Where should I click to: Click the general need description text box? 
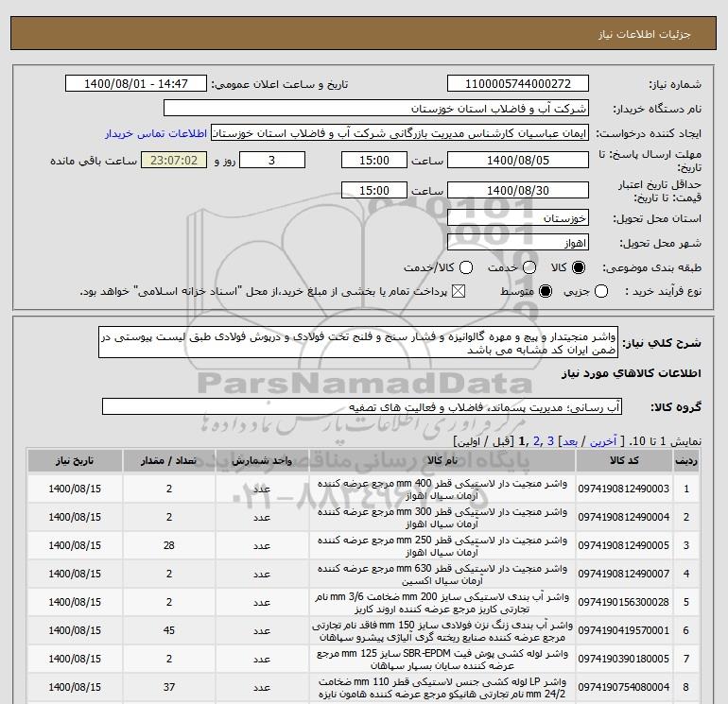358,342
